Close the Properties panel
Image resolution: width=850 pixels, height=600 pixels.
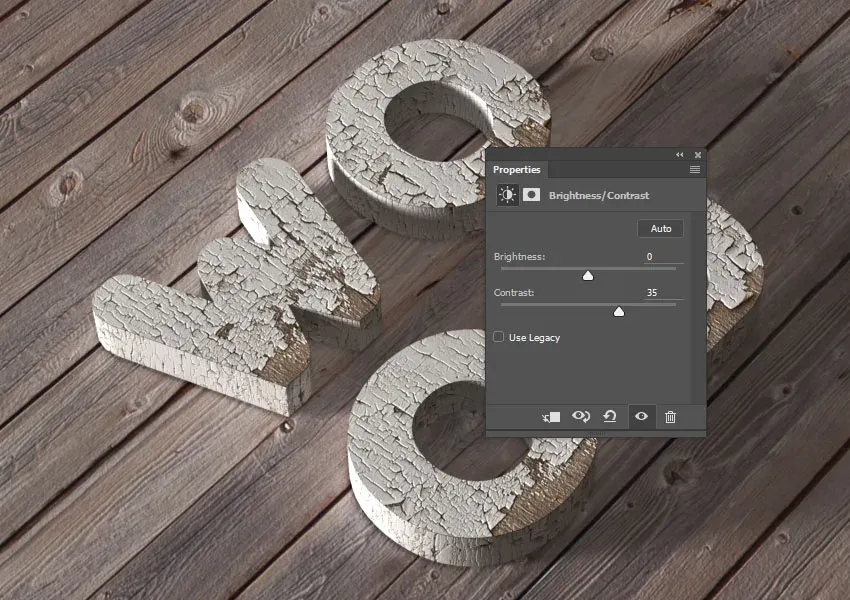[x=698, y=155]
